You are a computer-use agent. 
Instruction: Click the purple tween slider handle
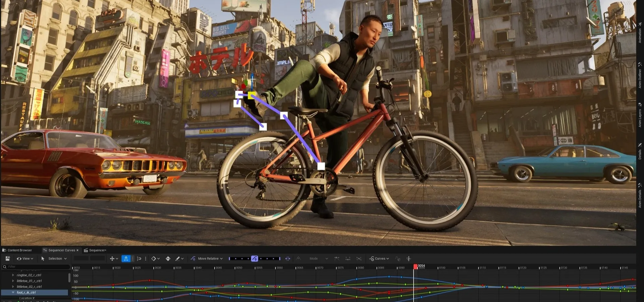click(x=255, y=259)
